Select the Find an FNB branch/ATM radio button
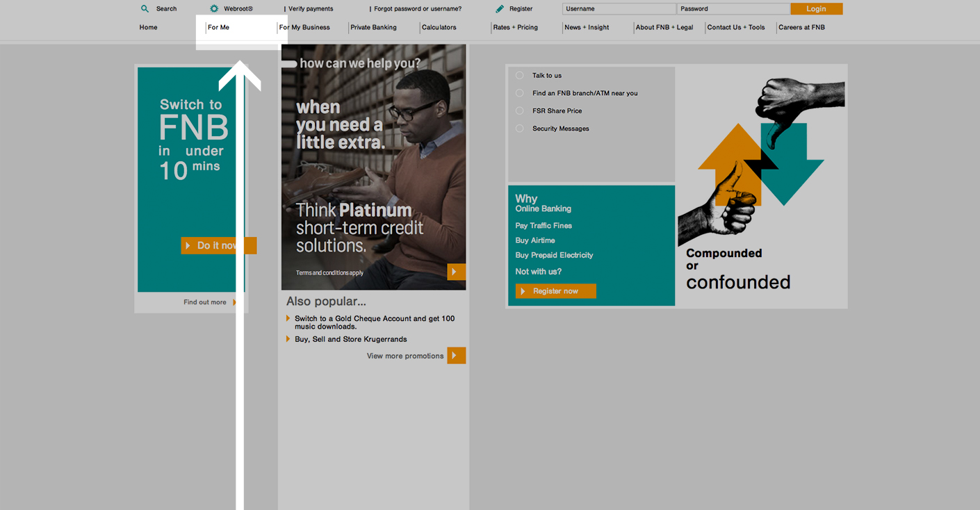980x510 pixels. (x=519, y=93)
